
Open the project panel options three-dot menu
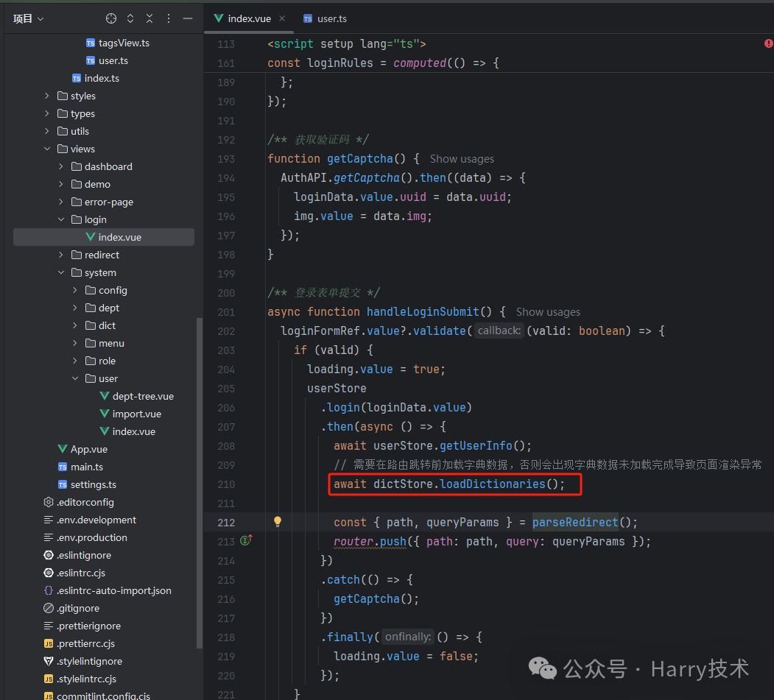(x=169, y=18)
